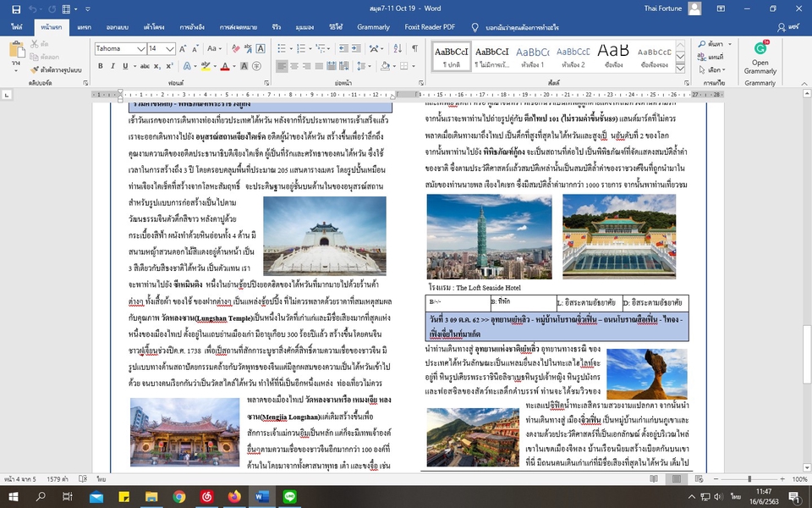
Task: Collapse the ribbon with the chevron
Action: coord(804,84)
